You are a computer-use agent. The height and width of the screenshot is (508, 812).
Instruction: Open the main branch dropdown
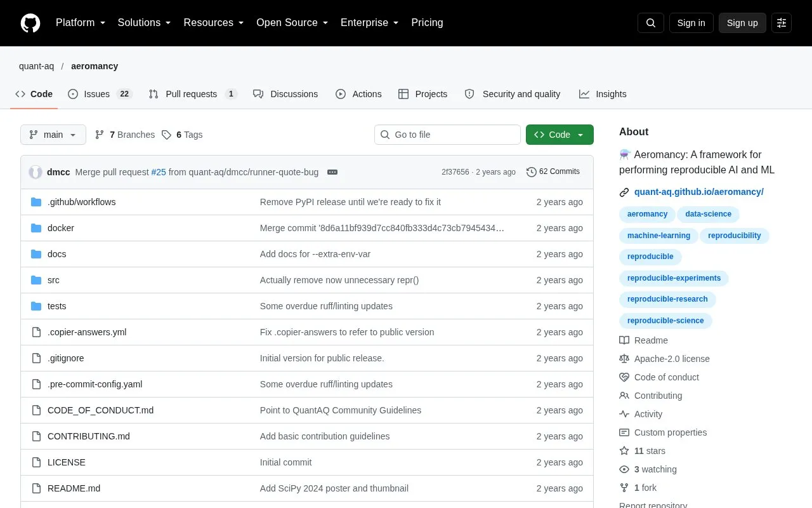53,135
